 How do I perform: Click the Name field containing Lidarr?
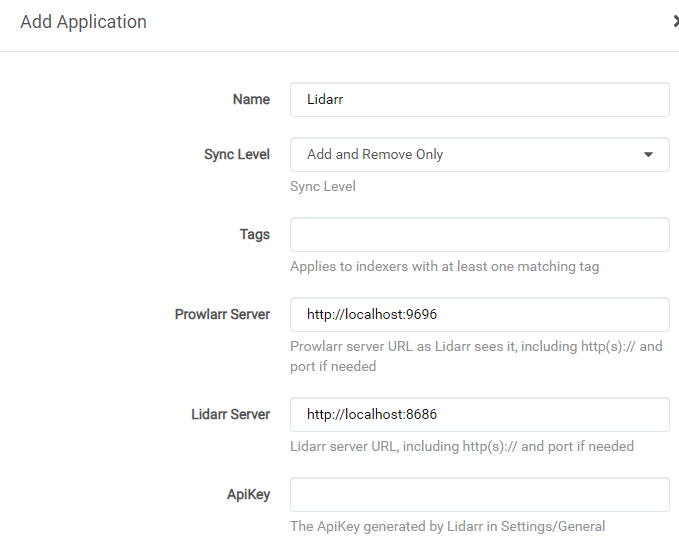coord(480,100)
